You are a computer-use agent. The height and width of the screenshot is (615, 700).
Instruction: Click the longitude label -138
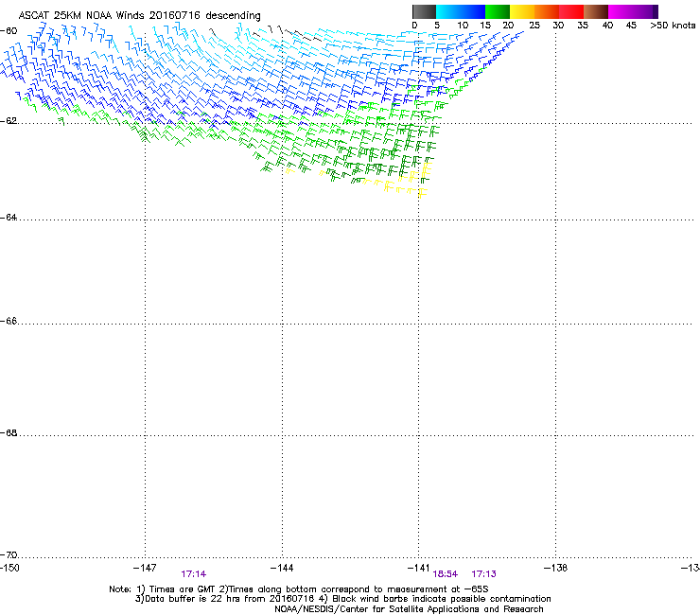(x=556, y=568)
